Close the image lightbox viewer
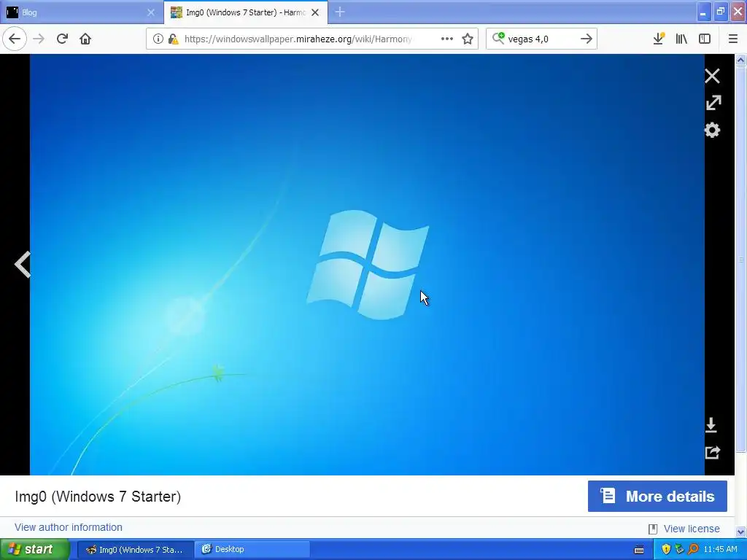Screen dimensions: 747x560 pos(712,76)
